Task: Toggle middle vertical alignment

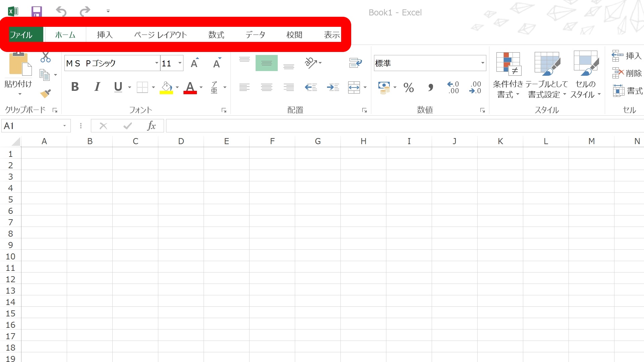Action: (x=266, y=63)
